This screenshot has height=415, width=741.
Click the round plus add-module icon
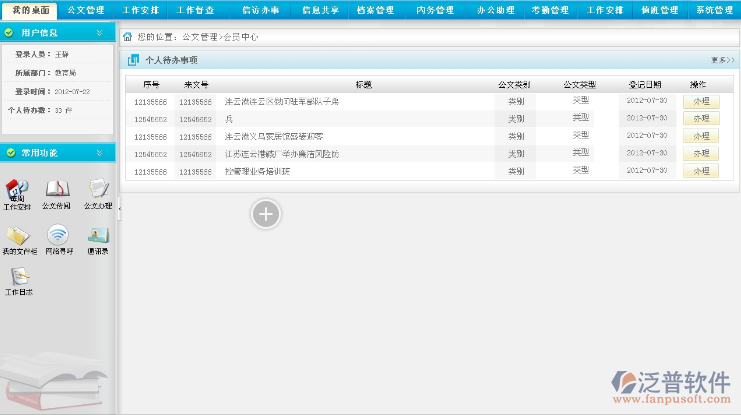click(266, 214)
